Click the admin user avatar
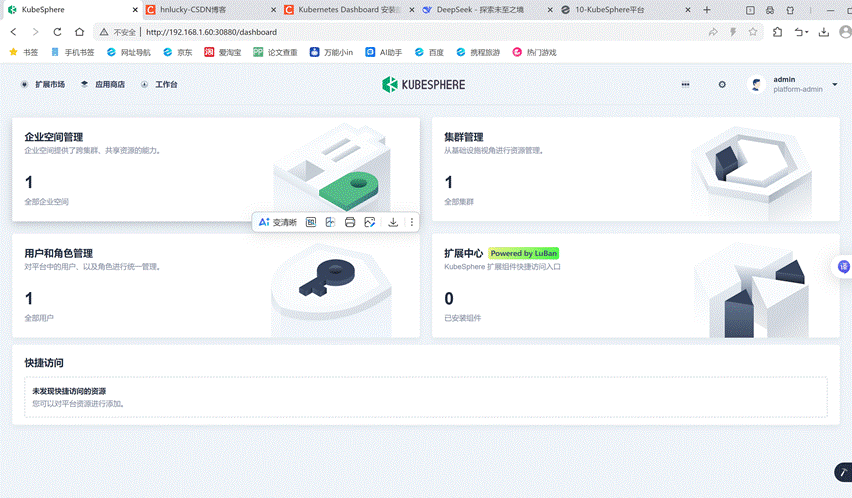Screen dimensions: 852x498 pyautogui.click(x=756, y=84)
